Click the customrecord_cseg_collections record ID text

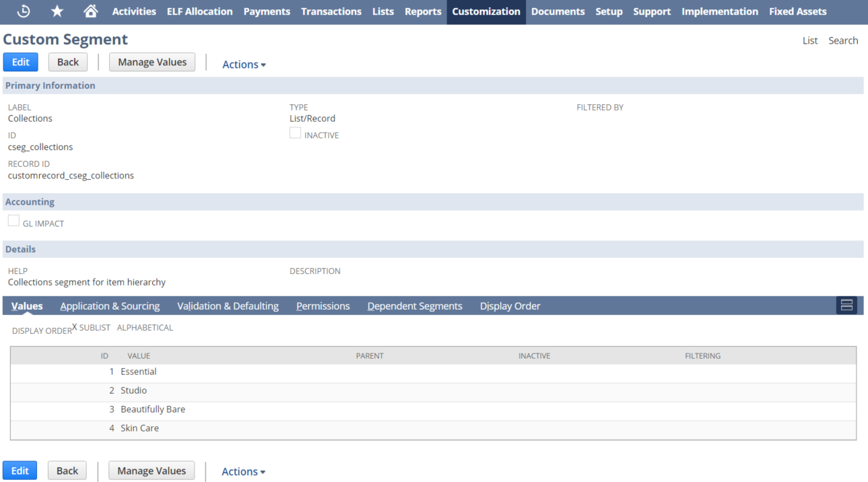tap(71, 176)
